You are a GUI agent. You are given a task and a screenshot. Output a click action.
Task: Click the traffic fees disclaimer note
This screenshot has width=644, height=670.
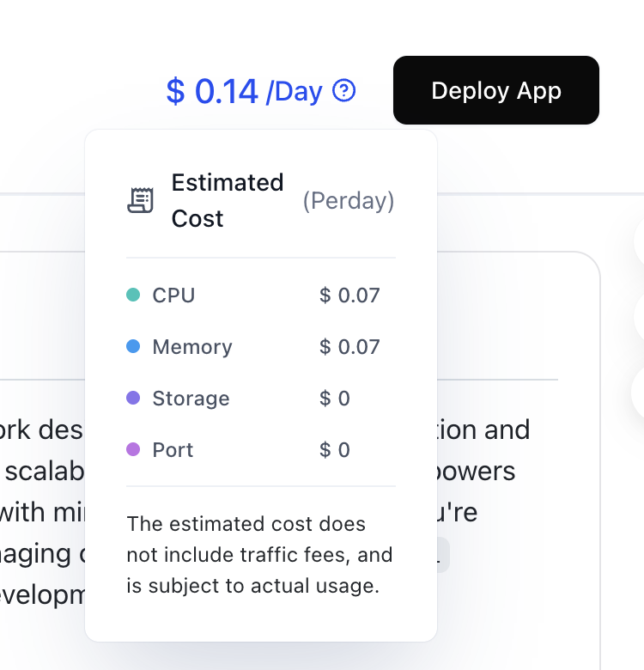(x=259, y=555)
